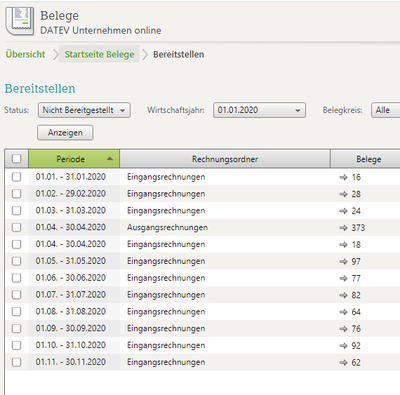Click the Bereitstellen page heading
The width and height of the screenshot is (400, 395).
pos(40,89)
